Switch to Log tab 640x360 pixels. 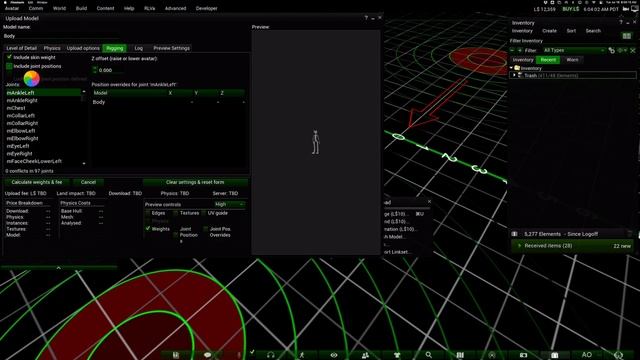pos(139,48)
